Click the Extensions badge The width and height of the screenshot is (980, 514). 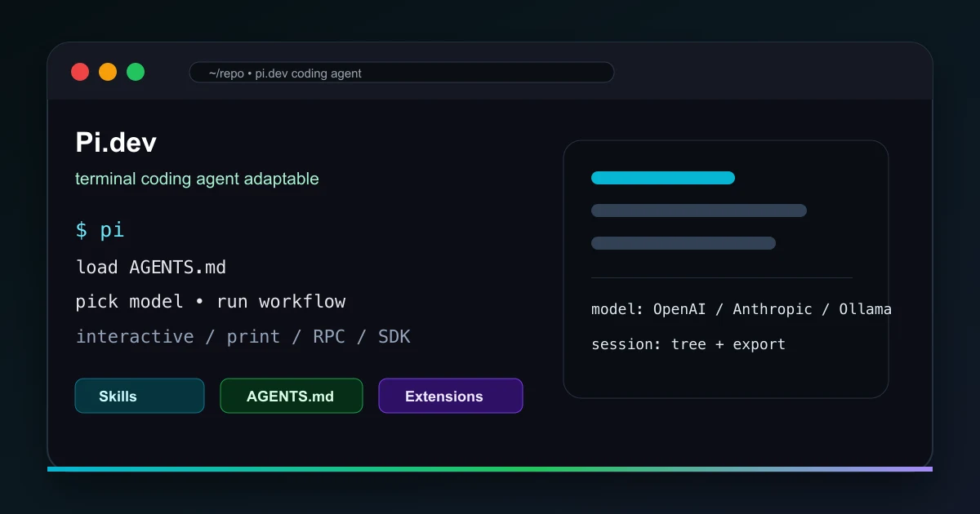[451, 396]
